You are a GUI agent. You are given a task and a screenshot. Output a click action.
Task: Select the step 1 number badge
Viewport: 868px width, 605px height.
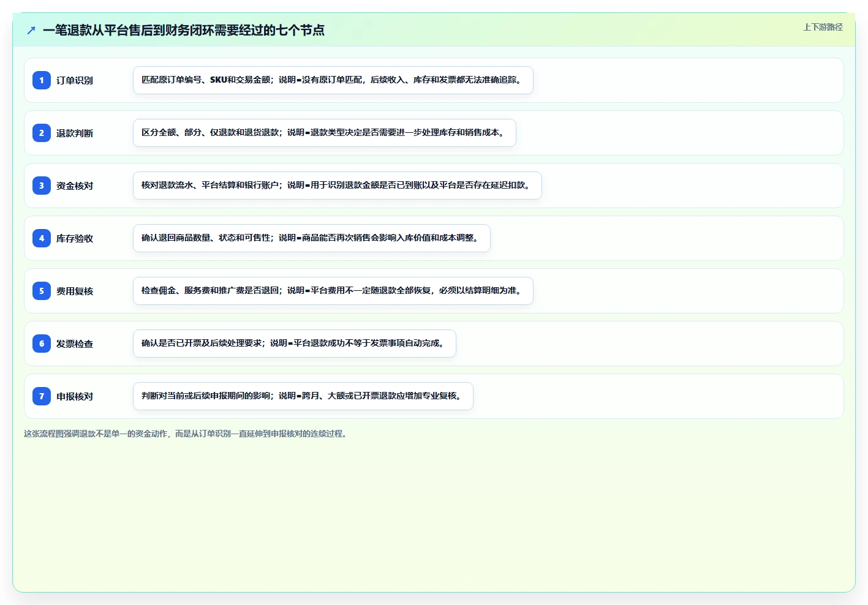pos(42,80)
